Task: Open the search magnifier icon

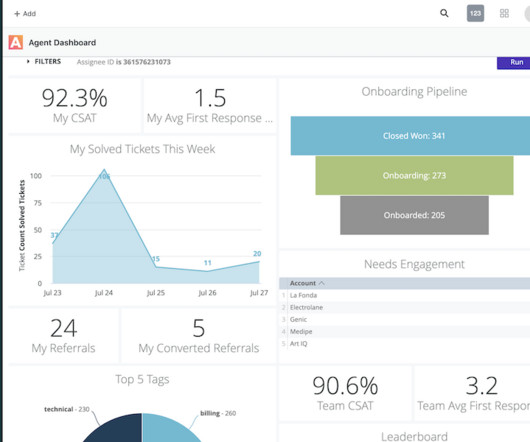Action: click(x=444, y=13)
